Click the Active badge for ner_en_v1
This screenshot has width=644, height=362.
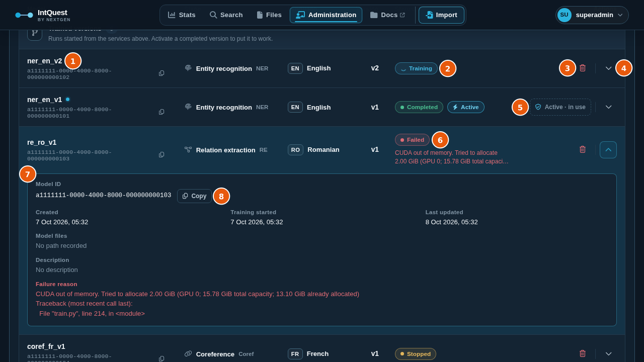point(466,107)
